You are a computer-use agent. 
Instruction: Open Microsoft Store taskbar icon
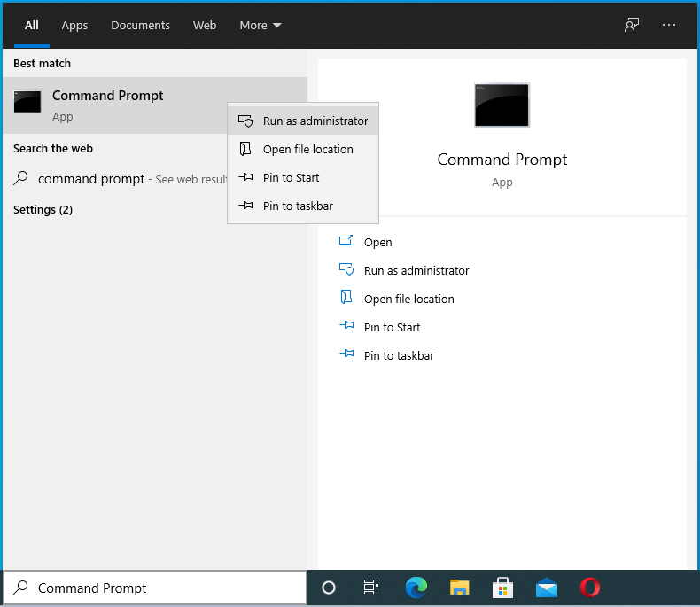pos(502,588)
